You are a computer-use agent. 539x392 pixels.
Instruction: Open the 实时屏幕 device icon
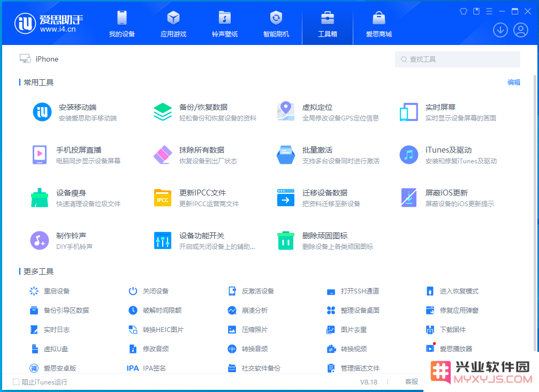409,112
